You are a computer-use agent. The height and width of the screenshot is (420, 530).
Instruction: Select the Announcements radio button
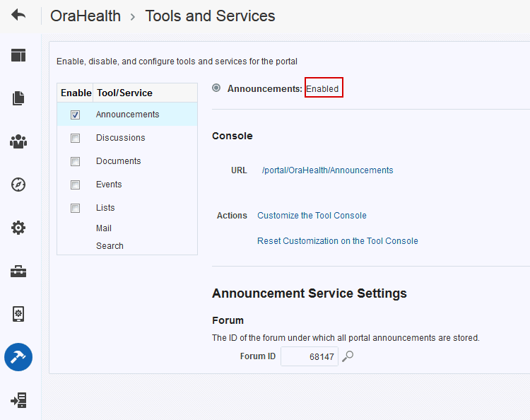point(216,88)
